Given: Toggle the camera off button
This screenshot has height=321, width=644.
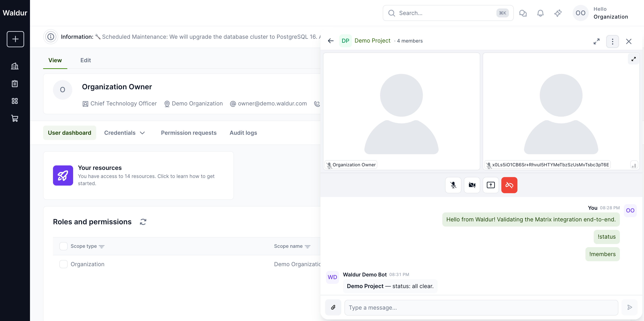Looking at the screenshot, I should 472,185.
